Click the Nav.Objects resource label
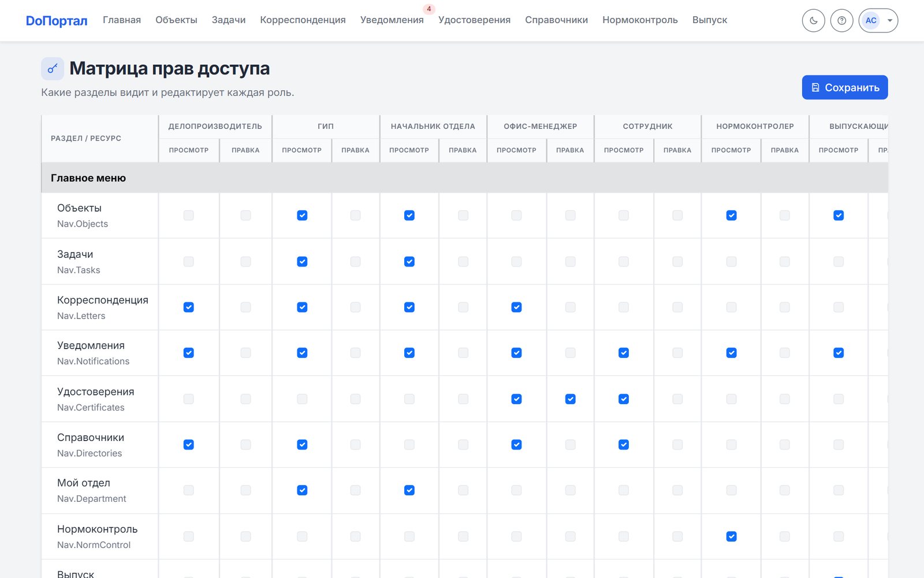 click(83, 224)
